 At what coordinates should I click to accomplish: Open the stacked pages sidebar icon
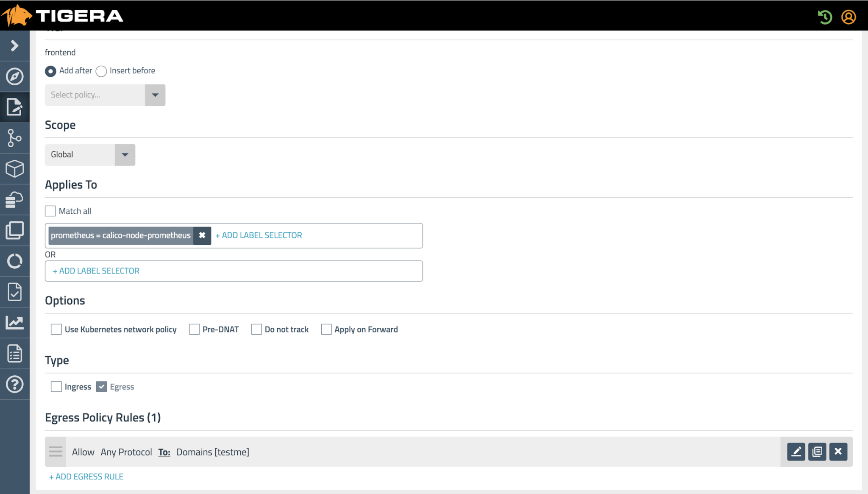15,230
